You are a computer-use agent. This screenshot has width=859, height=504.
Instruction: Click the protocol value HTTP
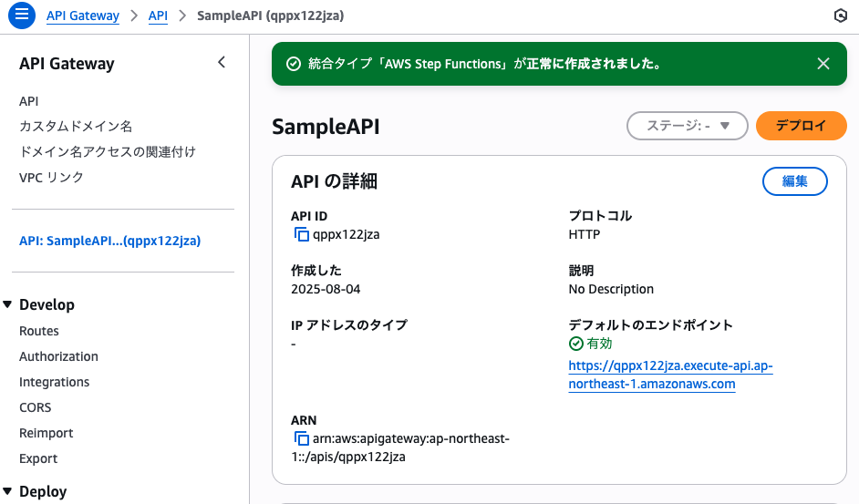point(585,234)
